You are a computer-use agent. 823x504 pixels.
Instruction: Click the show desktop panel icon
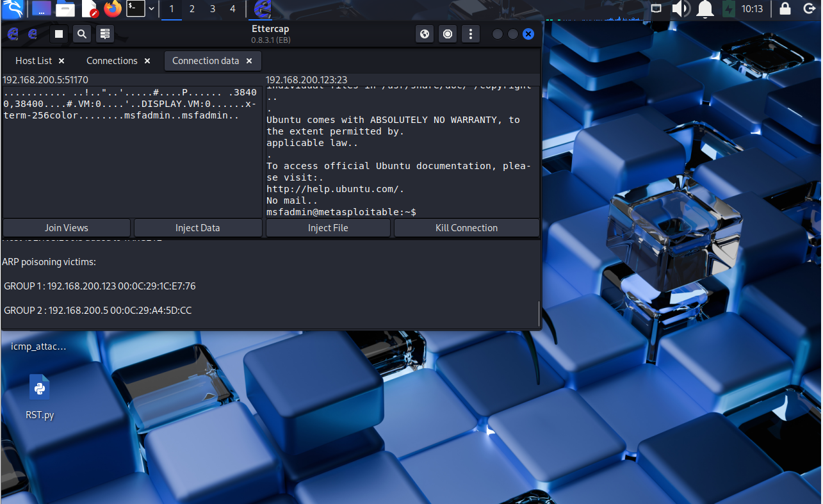click(42, 9)
